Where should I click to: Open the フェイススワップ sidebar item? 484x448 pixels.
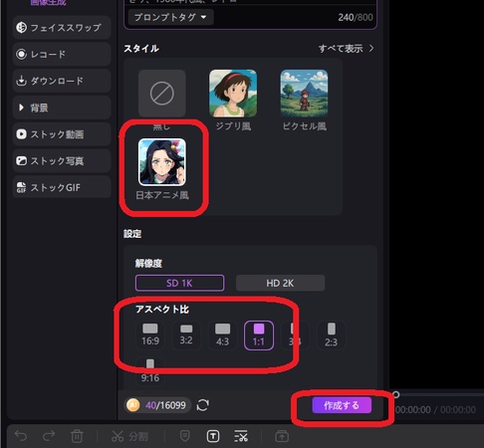point(62,28)
